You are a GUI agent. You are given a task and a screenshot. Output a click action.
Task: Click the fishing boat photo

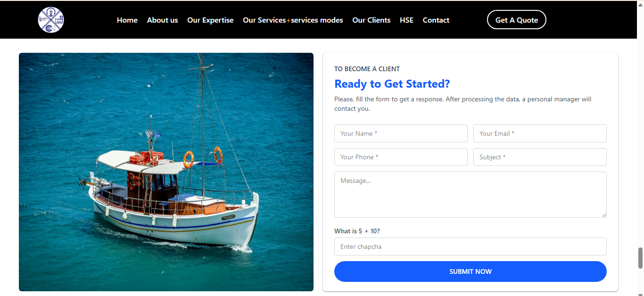pyautogui.click(x=166, y=172)
